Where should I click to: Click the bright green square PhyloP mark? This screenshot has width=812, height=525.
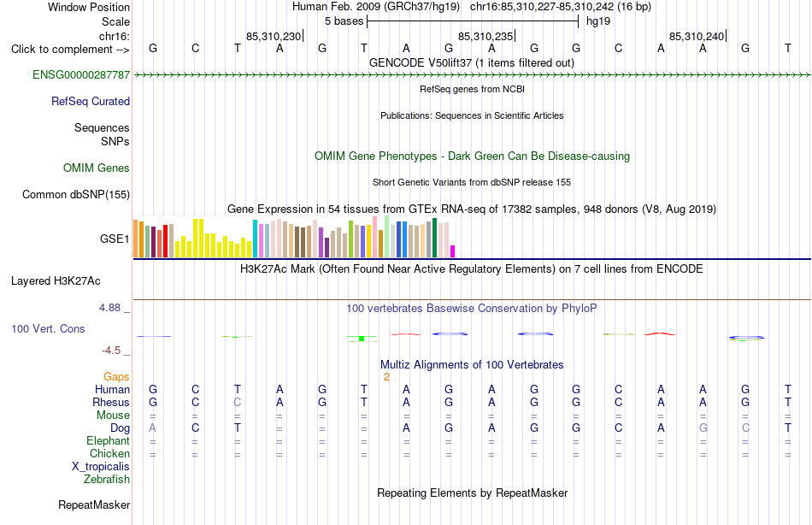pyautogui.click(x=362, y=339)
